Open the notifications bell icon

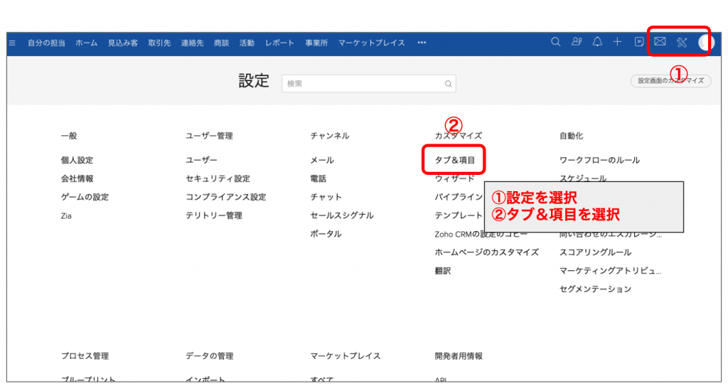point(597,42)
